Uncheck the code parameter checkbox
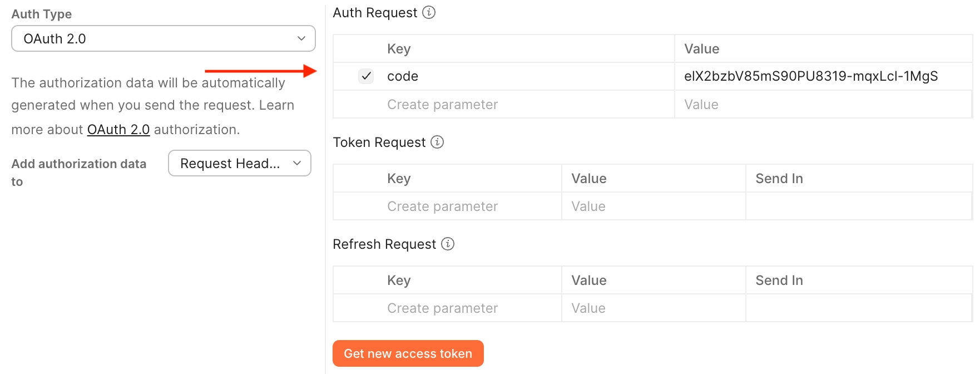 click(366, 76)
